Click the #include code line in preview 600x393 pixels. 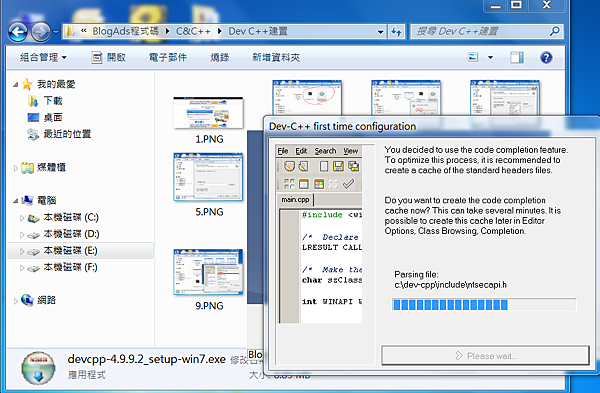coord(331,215)
